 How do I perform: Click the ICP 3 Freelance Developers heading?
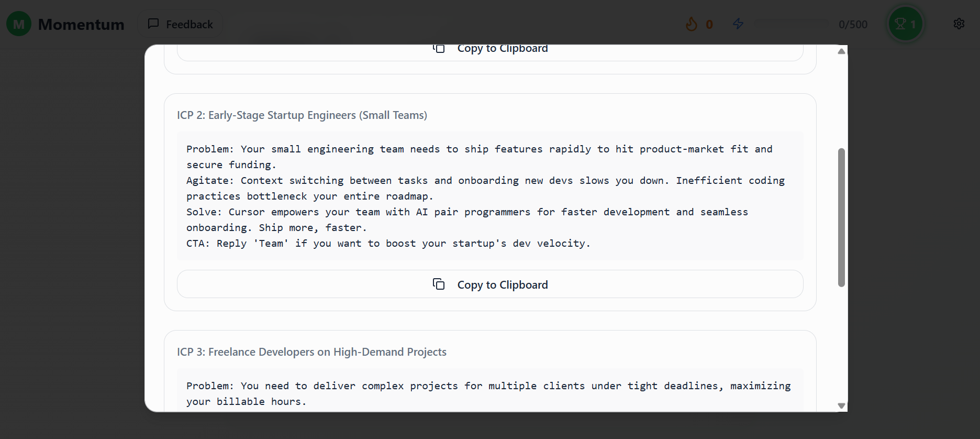[x=311, y=352]
